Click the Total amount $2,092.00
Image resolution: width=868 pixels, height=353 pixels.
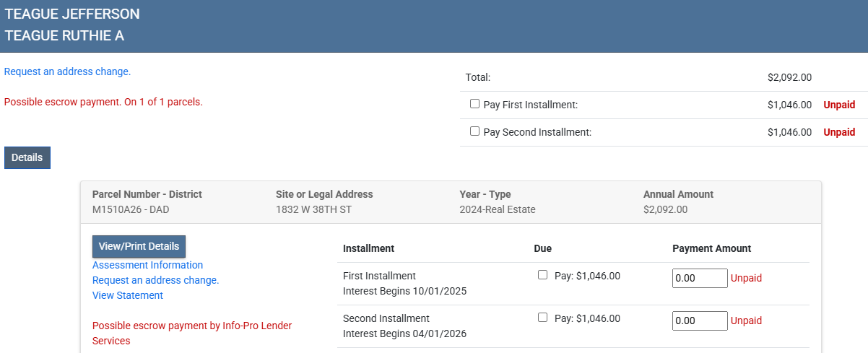tap(789, 77)
